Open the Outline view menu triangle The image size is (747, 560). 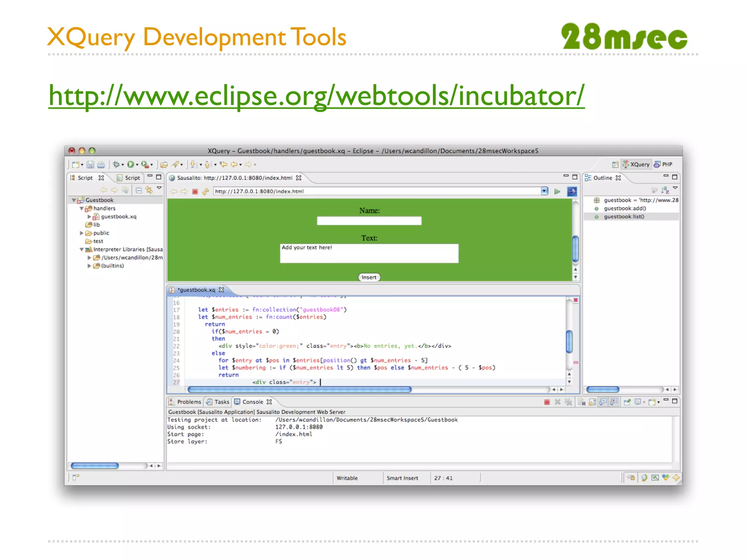[x=675, y=188]
